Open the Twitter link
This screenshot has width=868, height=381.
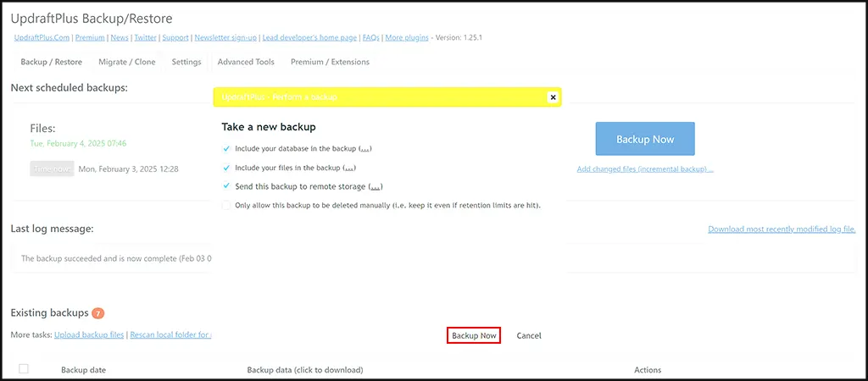tap(145, 37)
